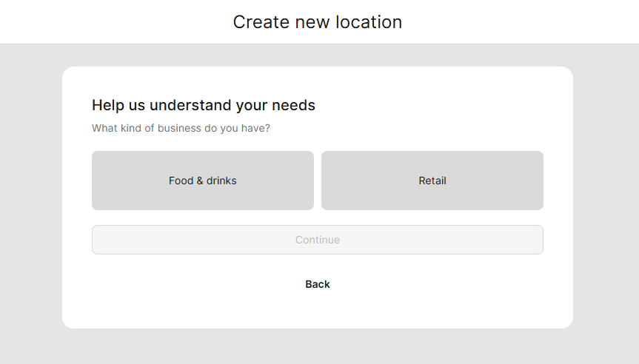Return to previous step via Back
Screen dimensions: 639x364
[318, 284]
